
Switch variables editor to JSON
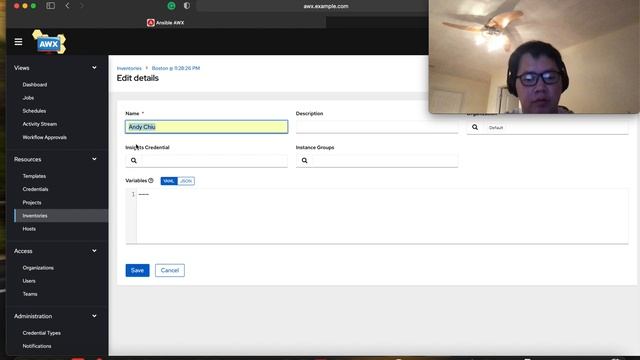(186, 181)
